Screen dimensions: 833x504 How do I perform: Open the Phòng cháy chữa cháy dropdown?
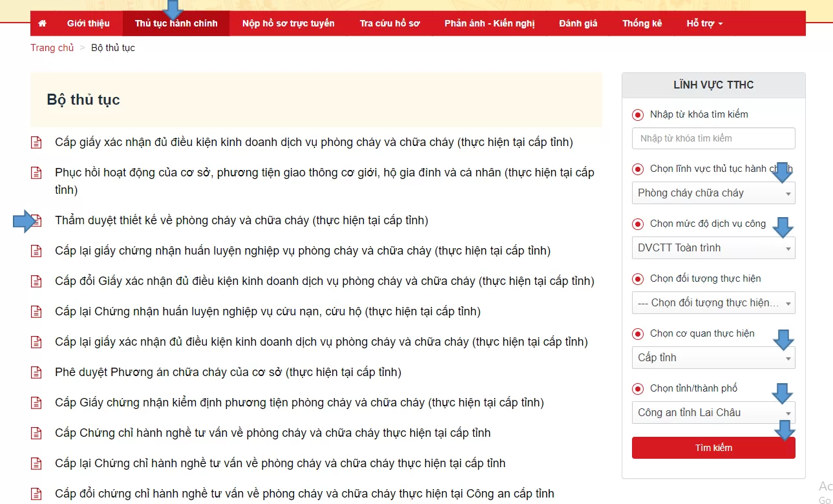pyautogui.click(x=713, y=193)
